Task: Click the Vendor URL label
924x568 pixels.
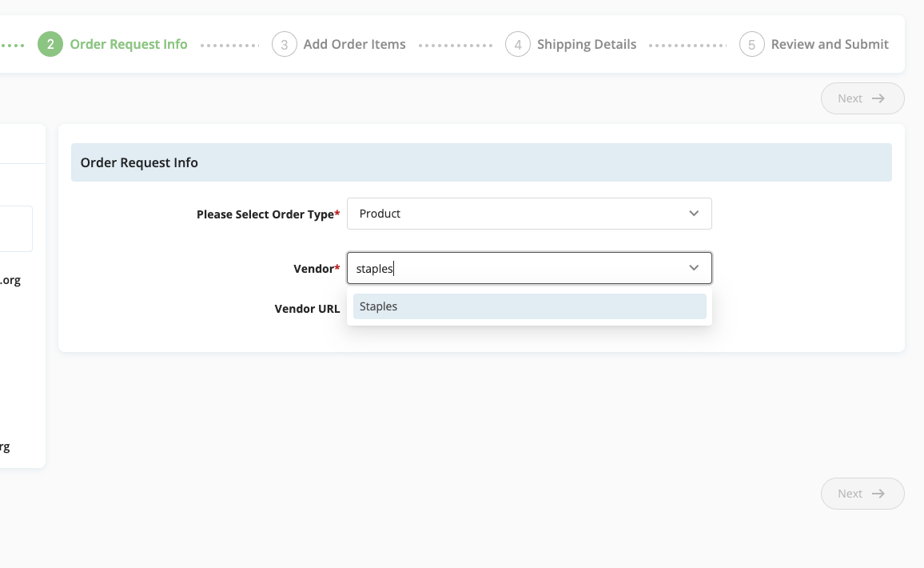Action: pyautogui.click(x=307, y=309)
